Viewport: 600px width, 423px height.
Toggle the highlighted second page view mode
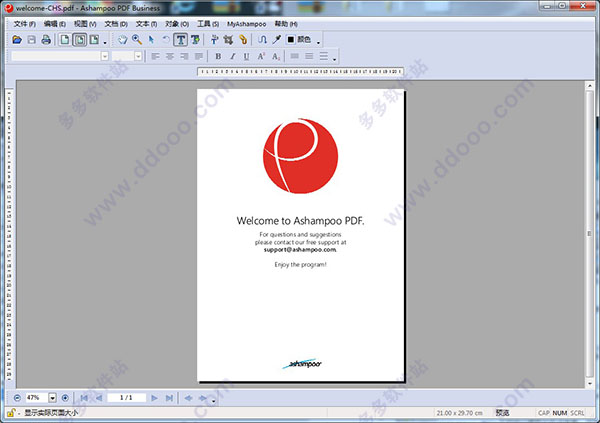(80, 39)
